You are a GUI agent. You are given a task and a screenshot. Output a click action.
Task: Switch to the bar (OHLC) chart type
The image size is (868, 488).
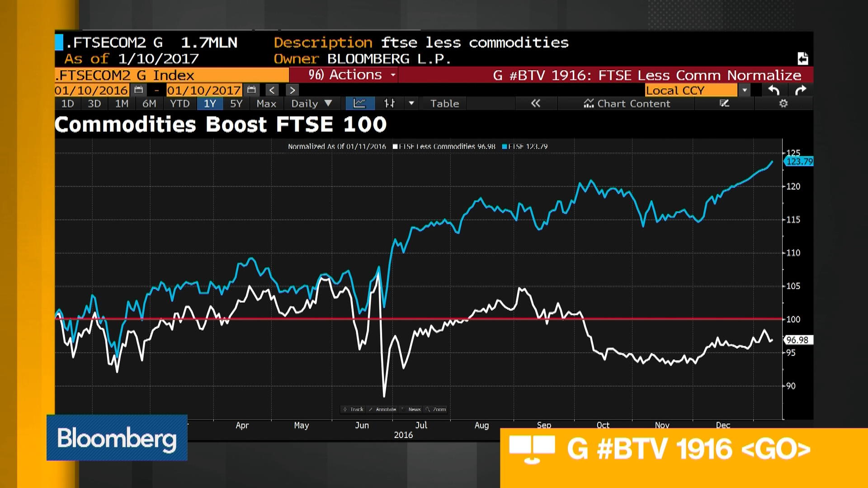coord(389,103)
